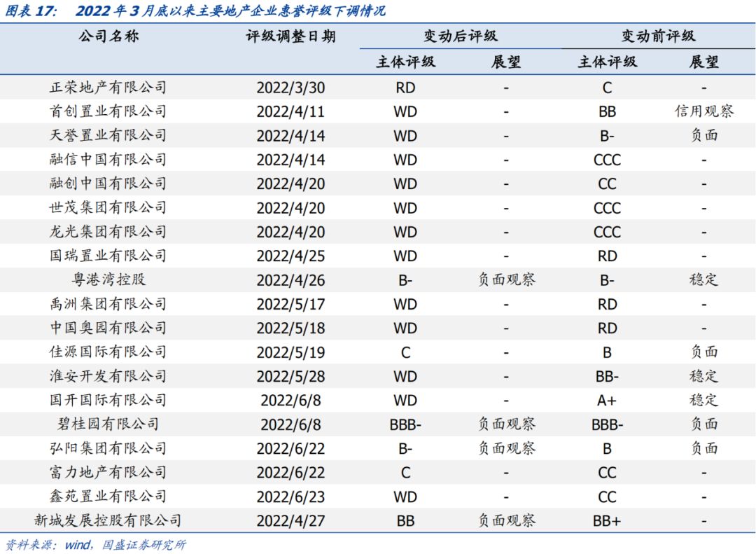The image size is (756, 554).
Task: Select company name '佳源国际有限公司'
Action: (108, 352)
